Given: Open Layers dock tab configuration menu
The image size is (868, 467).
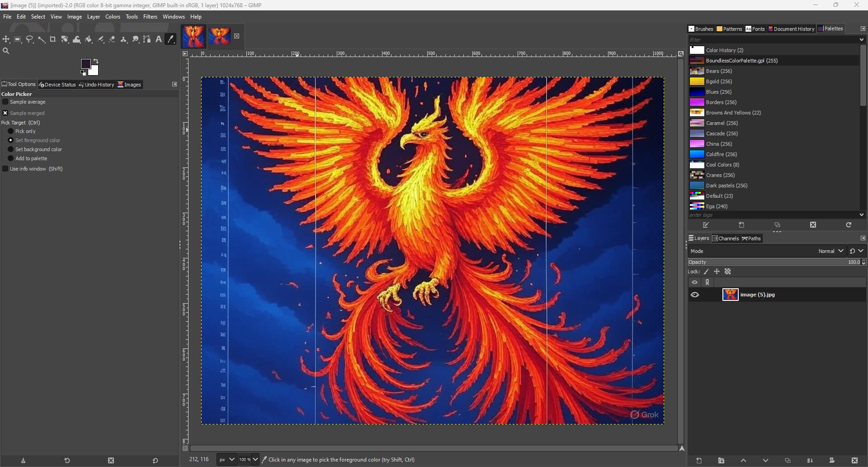Looking at the screenshot, I should click(863, 238).
